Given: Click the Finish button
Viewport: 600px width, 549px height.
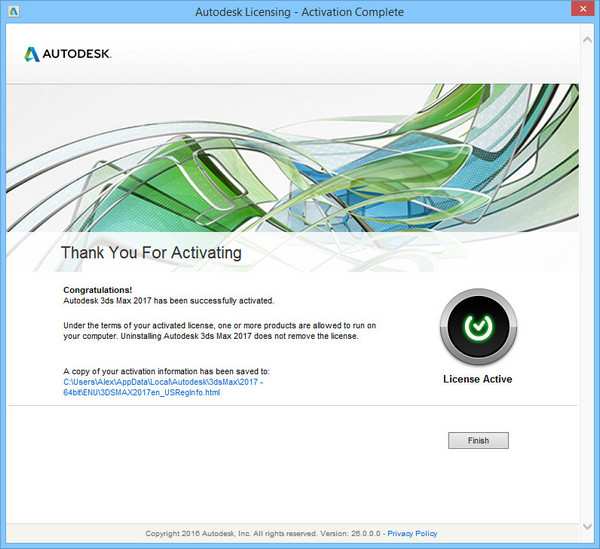Looking at the screenshot, I should (478, 440).
